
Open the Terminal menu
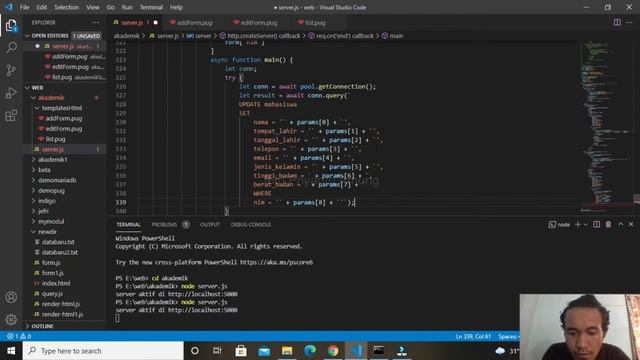click(x=151, y=7)
